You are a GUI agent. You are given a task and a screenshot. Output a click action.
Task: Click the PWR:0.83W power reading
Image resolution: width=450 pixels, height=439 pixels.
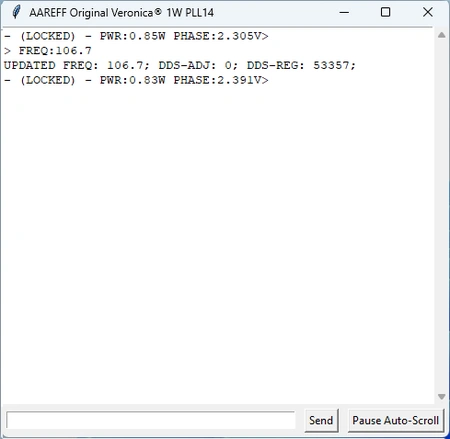tap(133, 80)
